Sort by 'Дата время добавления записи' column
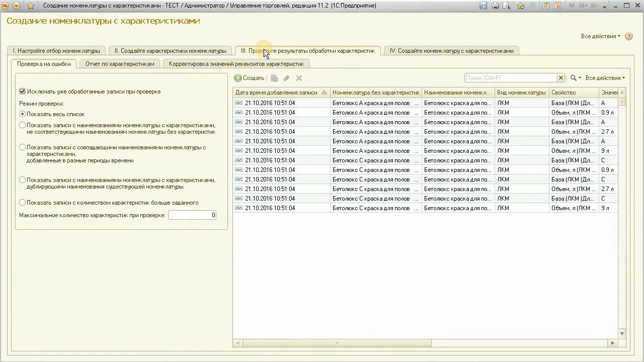 click(x=281, y=93)
